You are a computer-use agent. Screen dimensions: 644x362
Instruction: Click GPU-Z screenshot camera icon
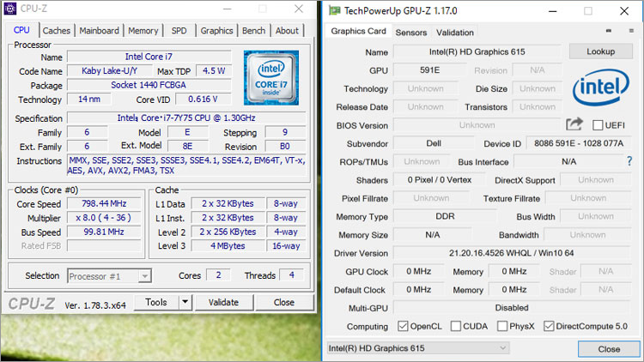point(609,31)
